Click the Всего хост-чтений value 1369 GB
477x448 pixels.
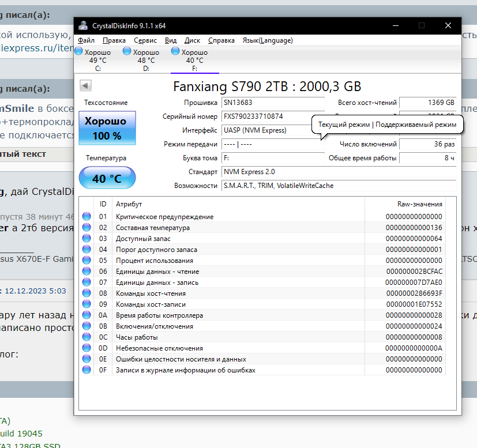428,103
